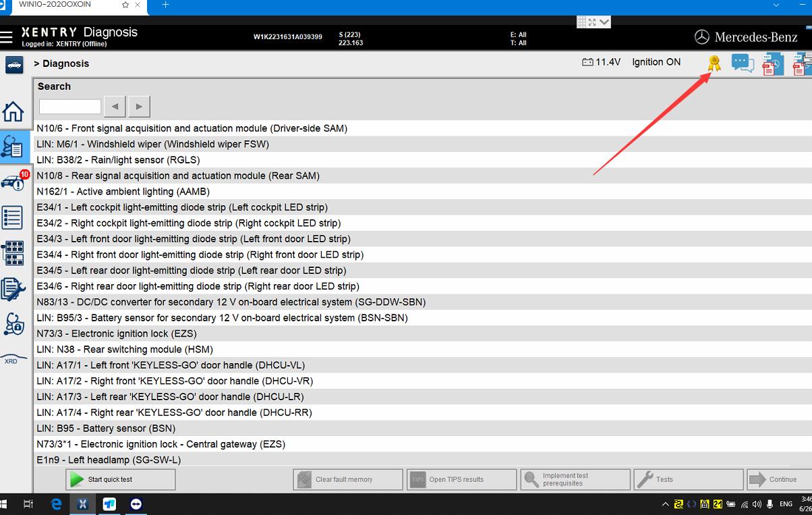Click the remote toolbar grid icon
The image size is (812, 515).
(x=581, y=22)
